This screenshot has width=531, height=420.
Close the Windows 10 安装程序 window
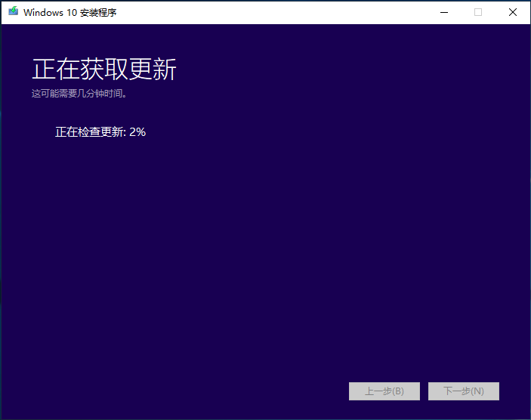point(513,12)
